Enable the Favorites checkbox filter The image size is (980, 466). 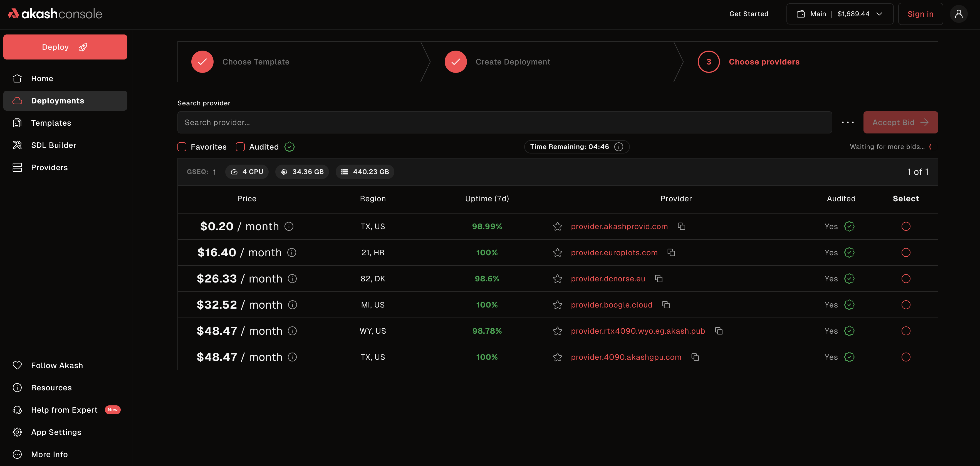tap(182, 147)
